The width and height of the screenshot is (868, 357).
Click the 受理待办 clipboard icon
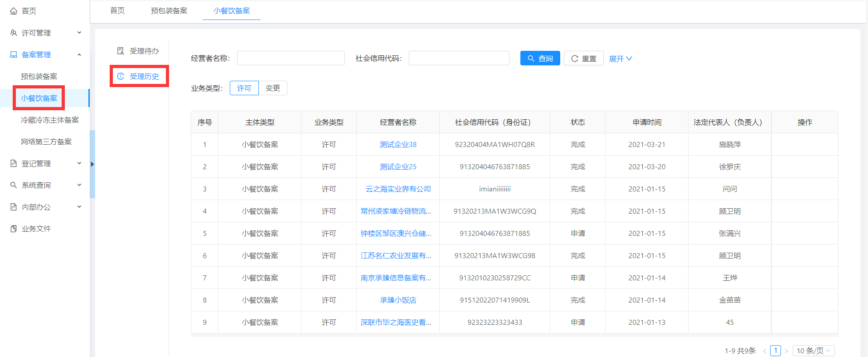click(x=121, y=51)
